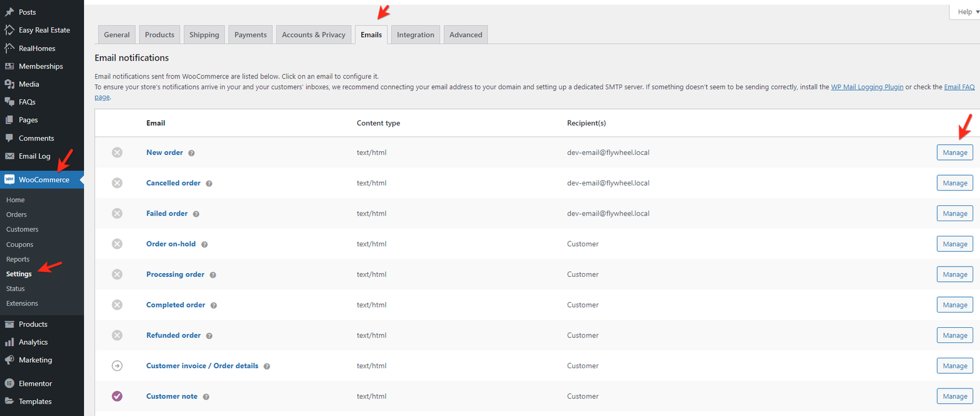Click help tooltip icon beside Completed order
Image resolution: width=980 pixels, height=416 pixels.
tap(214, 305)
